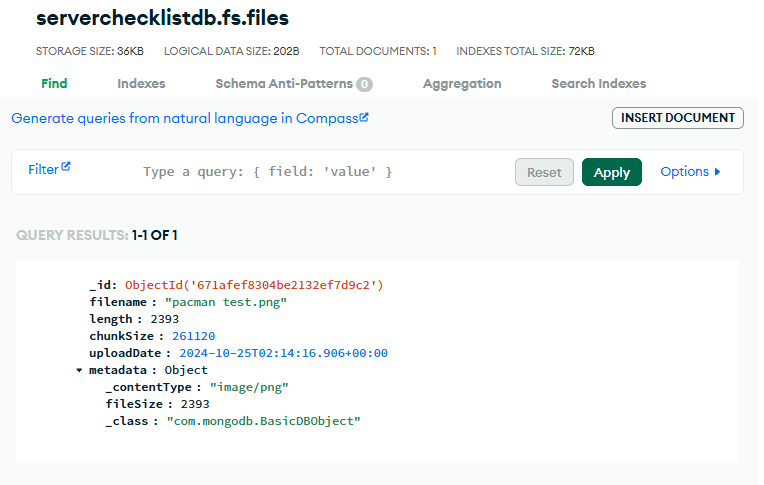Click the INDEXES TOTAL SIZE: 72KB statistic

[x=525, y=51]
